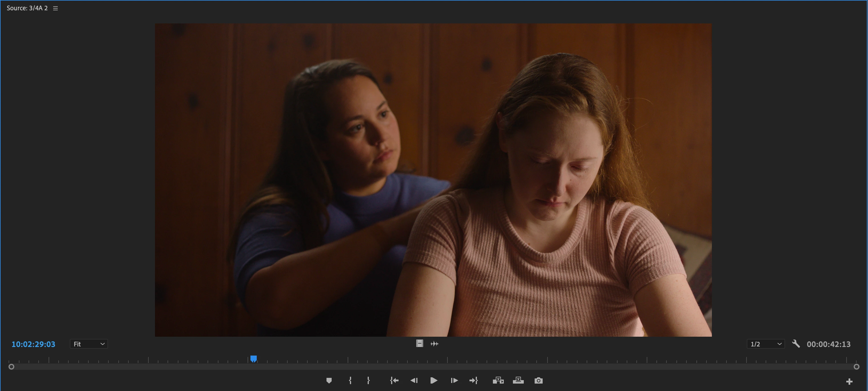This screenshot has width=868, height=391.
Task: Open the wrench settings menu
Action: coord(796,344)
